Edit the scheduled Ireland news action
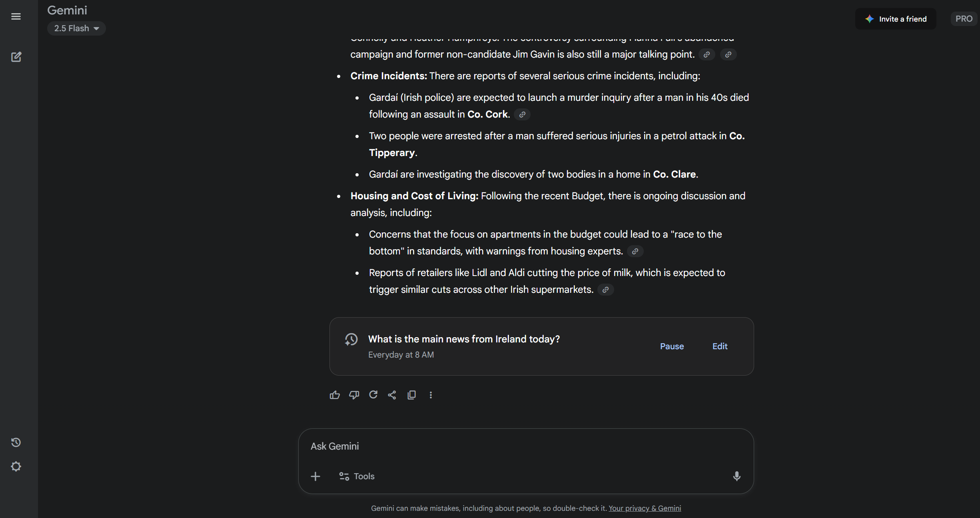This screenshot has width=980, height=518. pyautogui.click(x=720, y=346)
